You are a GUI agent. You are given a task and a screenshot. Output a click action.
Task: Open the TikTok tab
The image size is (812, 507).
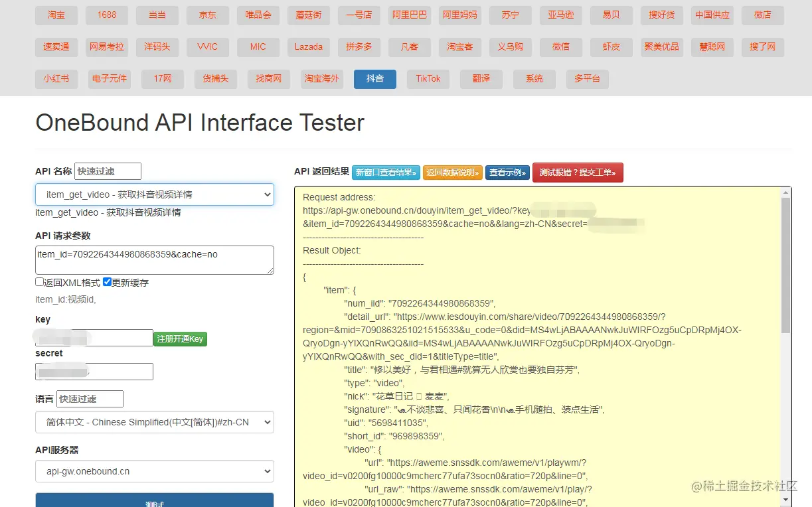coord(428,79)
